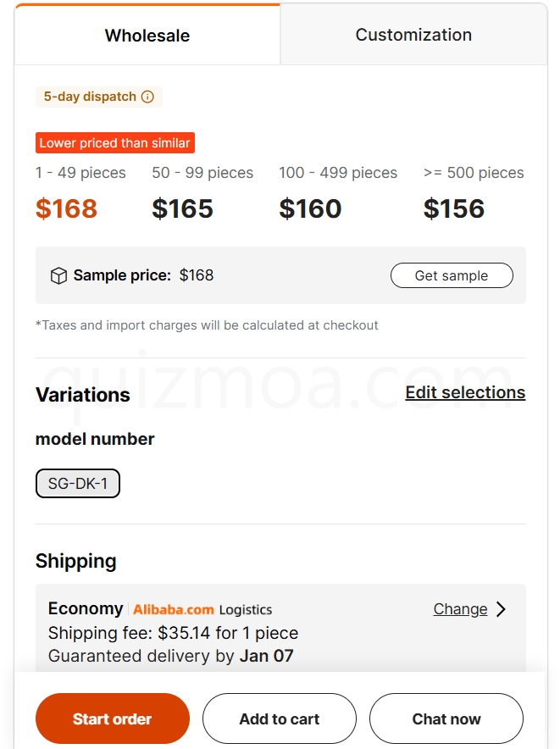Click the Change shipping link

460,609
